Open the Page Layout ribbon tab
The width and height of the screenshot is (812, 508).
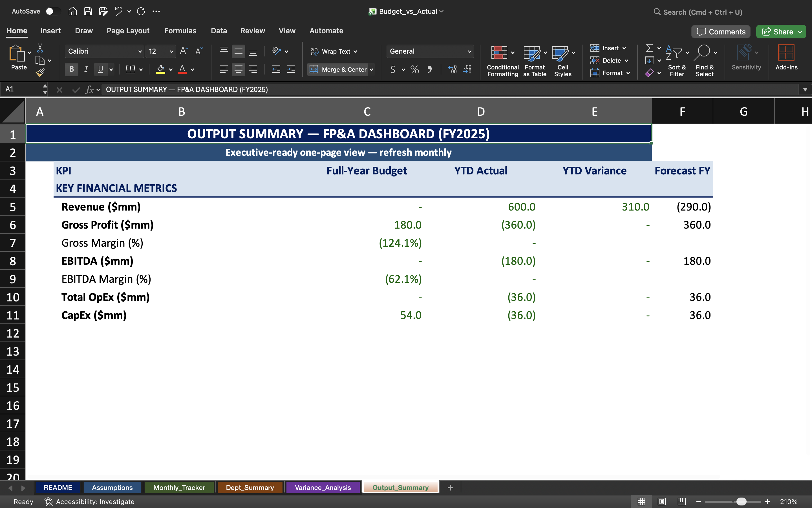tap(128, 30)
